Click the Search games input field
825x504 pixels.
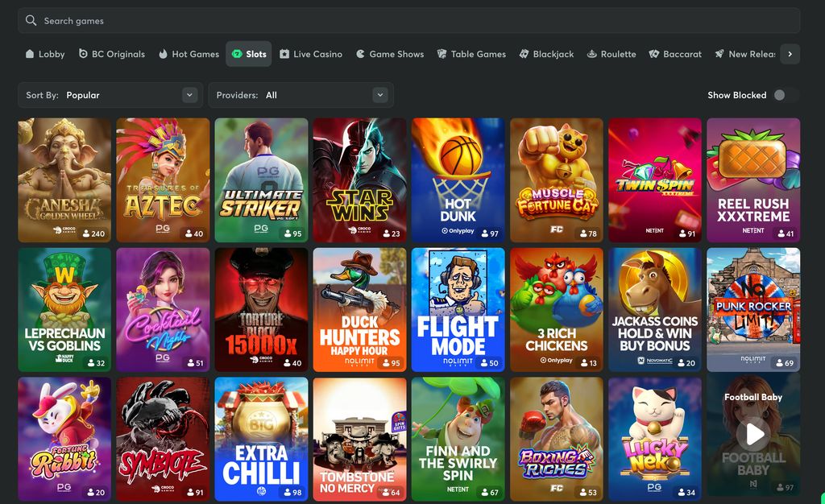click(408, 20)
